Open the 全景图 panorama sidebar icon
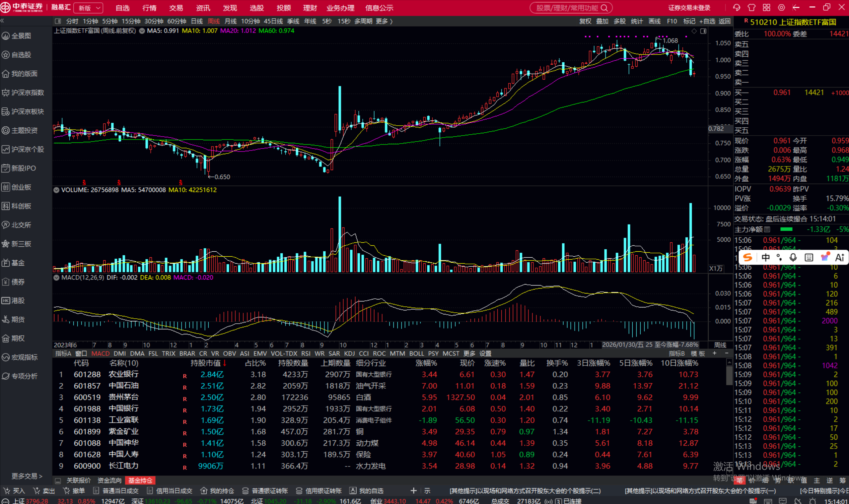The image size is (849, 504). pyautogui.click(x=6, y=36)
